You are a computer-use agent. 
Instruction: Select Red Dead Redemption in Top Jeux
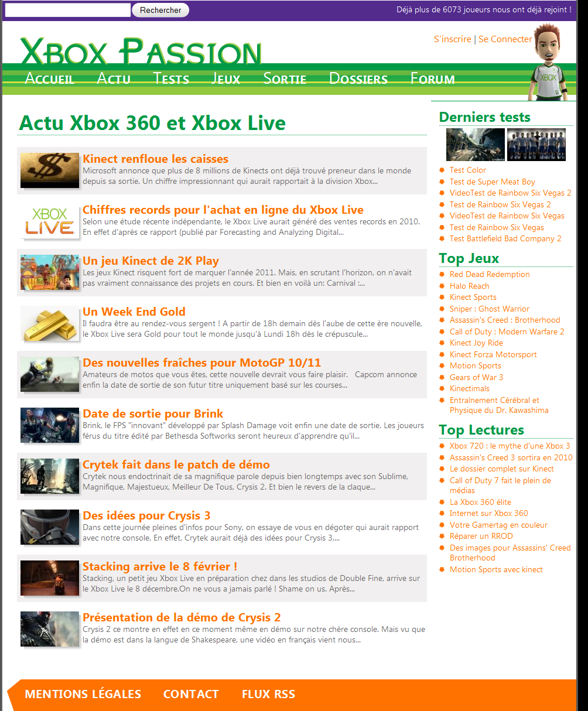(x=490, y=274)
